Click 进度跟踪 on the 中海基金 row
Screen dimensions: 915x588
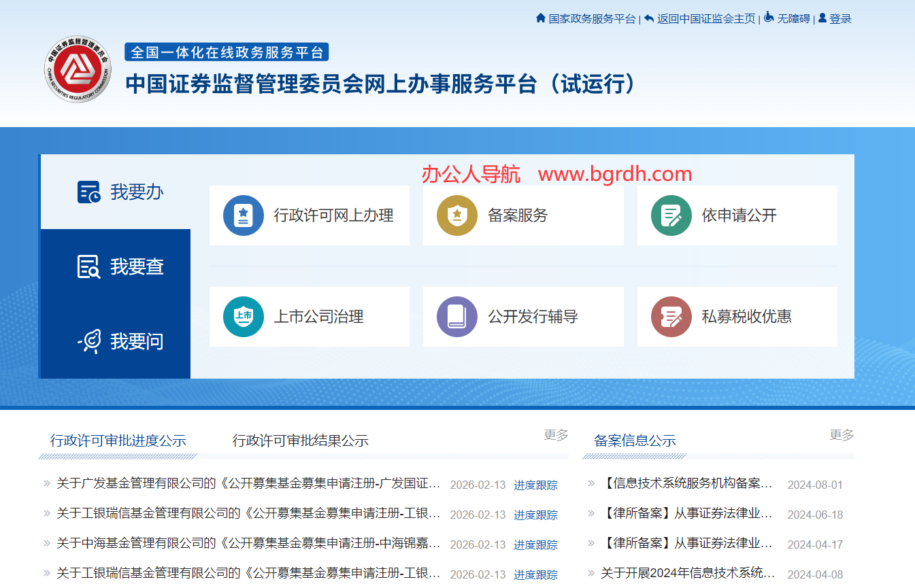click(535, 544)
